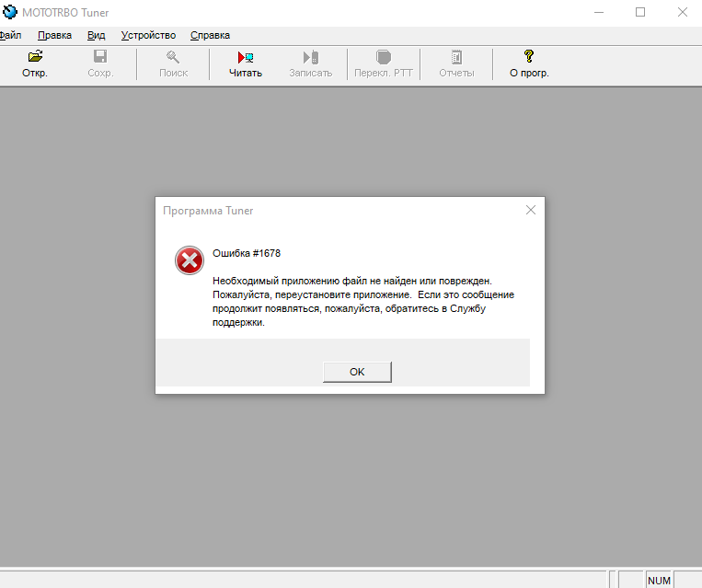Click the MOTOTRBO Tuner app icon in title bar

(9, 12)
